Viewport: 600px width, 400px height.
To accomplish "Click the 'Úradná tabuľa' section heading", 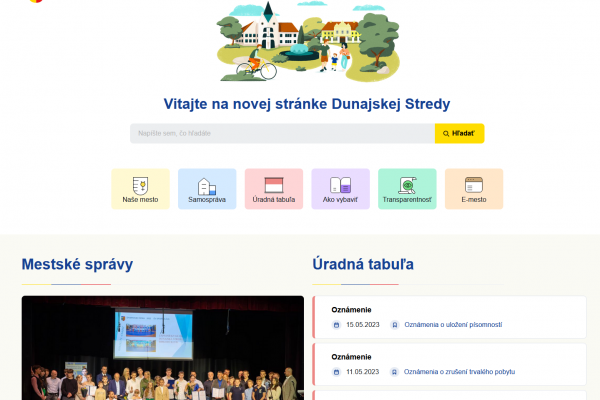I will 363,264.
